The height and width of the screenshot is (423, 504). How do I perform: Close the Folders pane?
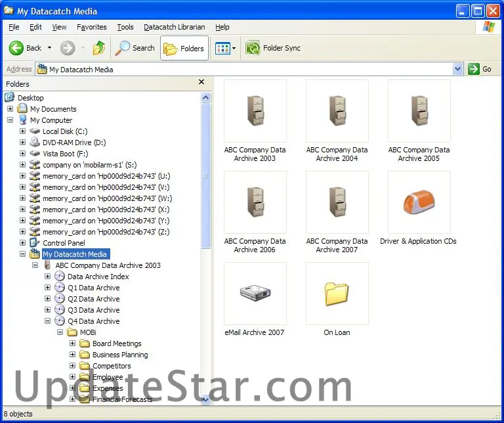coord(201,82)
